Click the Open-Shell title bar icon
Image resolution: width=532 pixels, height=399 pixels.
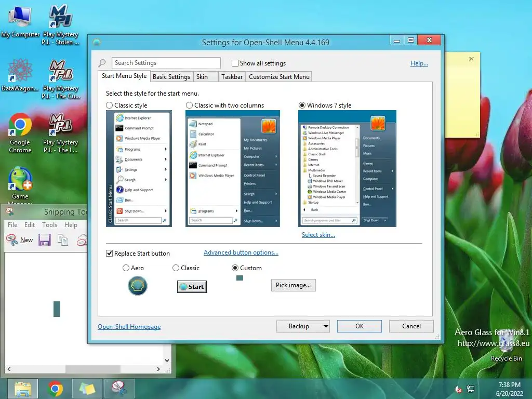point(97,42)
